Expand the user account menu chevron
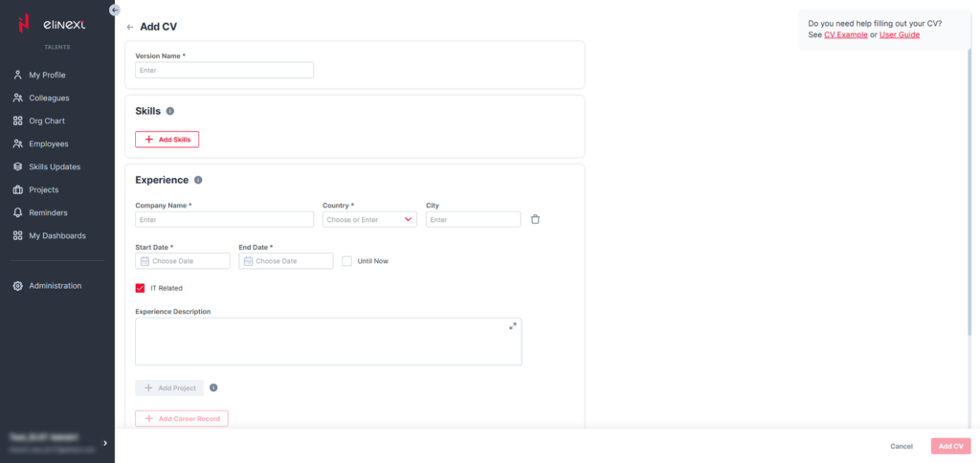 pos(105,442)
